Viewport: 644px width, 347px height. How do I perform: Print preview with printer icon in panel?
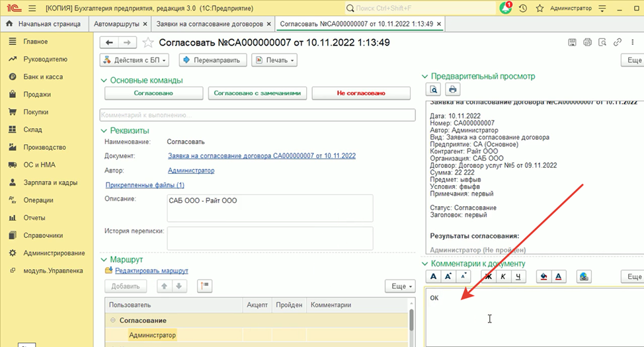point(453,89)
